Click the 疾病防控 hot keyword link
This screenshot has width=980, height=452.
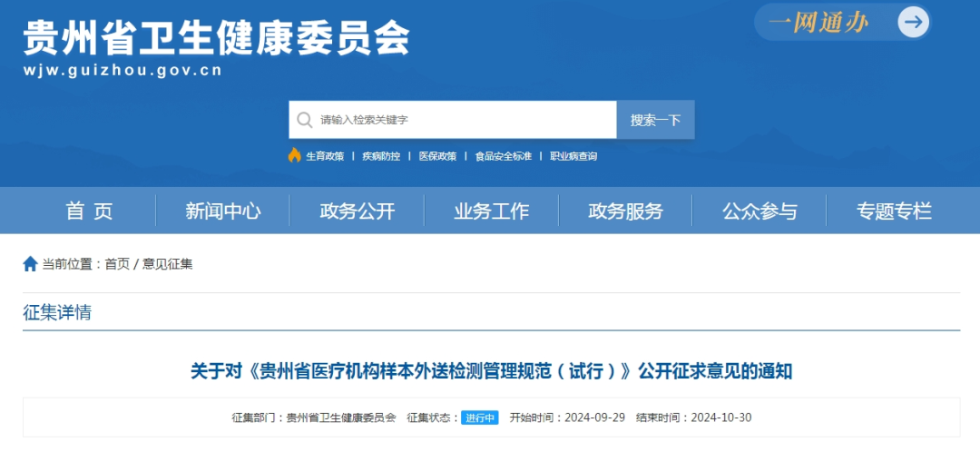[x=381, y=156]
